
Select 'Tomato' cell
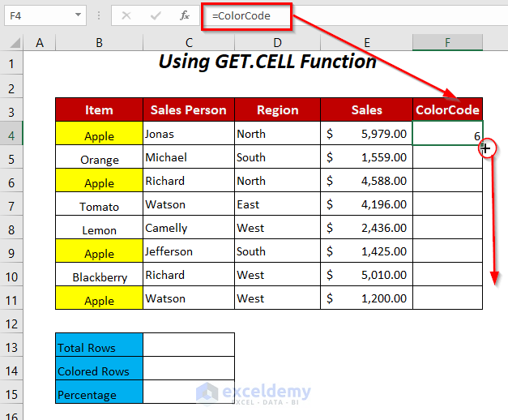(x=99, y=204)
